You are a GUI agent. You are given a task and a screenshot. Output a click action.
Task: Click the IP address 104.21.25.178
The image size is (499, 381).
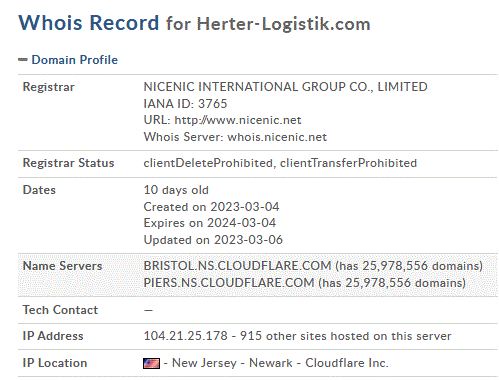click(185, 336)
